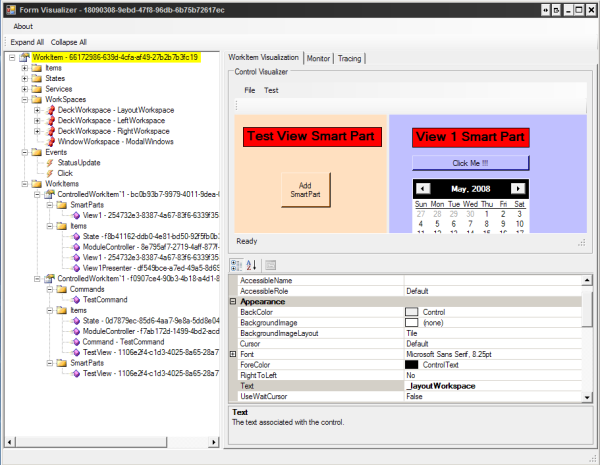Collapse the Appearance category in property grid
This screenshot has height=465, width=600.
point(233,302)
